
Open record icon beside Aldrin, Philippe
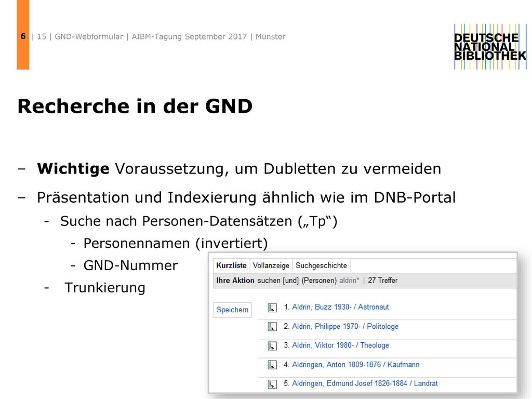click(x=272, y=327)
